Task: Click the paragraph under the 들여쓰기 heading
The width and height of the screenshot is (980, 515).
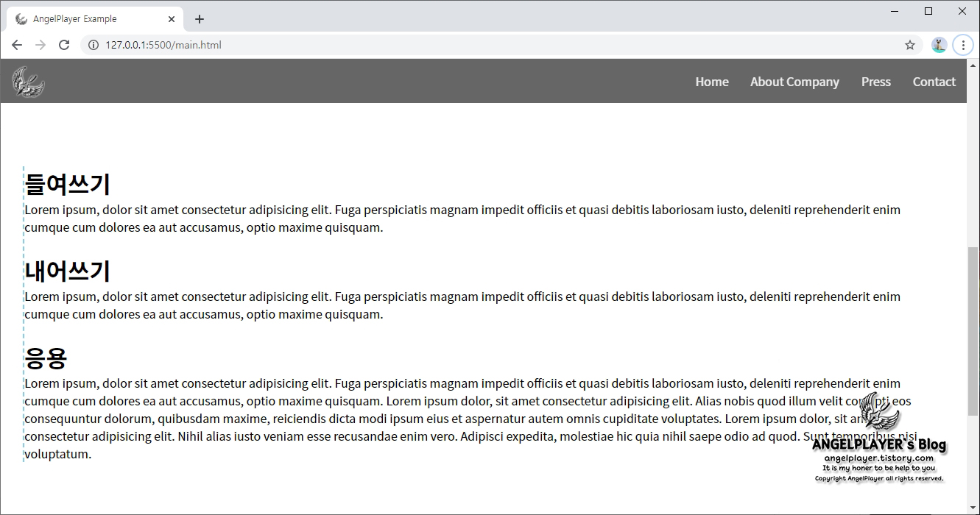Action: coord(462,219)
